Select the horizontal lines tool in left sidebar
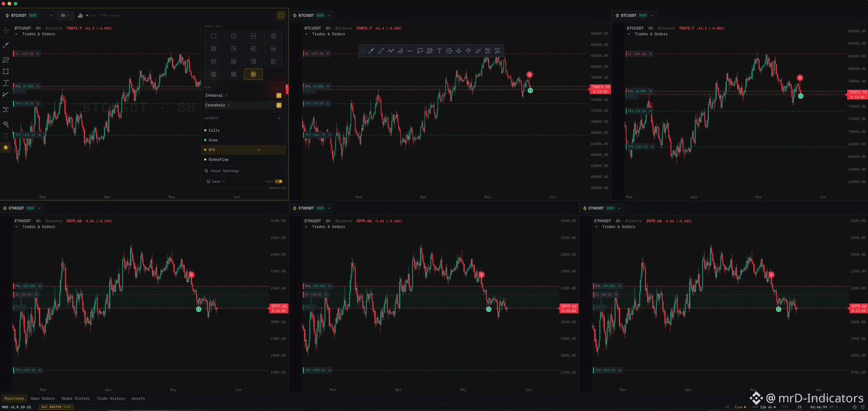Viewport: 868px width, 411px height. pos(6,60)
